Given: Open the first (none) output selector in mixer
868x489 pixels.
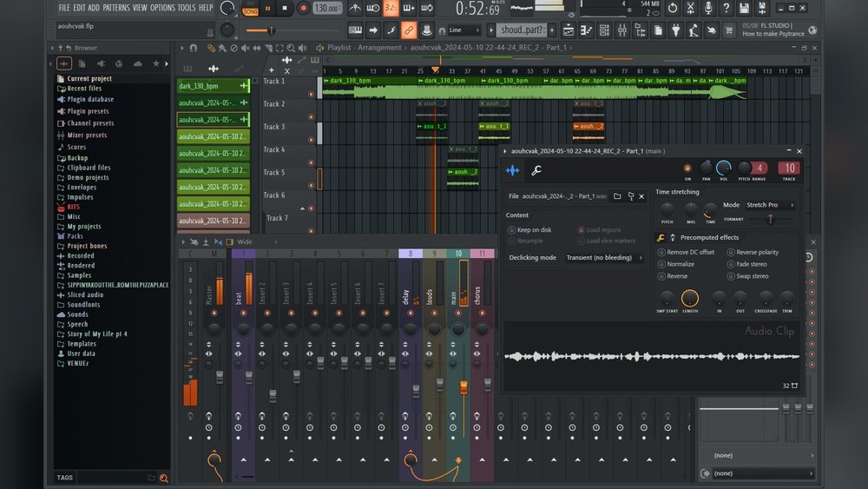Looking at the screenshot, I should pyautogui.click(x=759, y=455).
